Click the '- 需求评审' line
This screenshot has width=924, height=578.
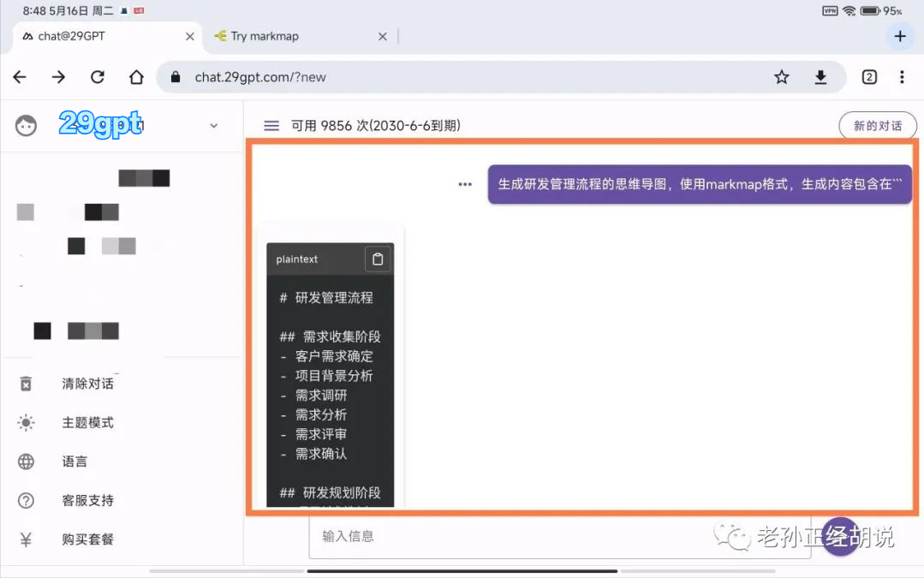coord(313,434)
